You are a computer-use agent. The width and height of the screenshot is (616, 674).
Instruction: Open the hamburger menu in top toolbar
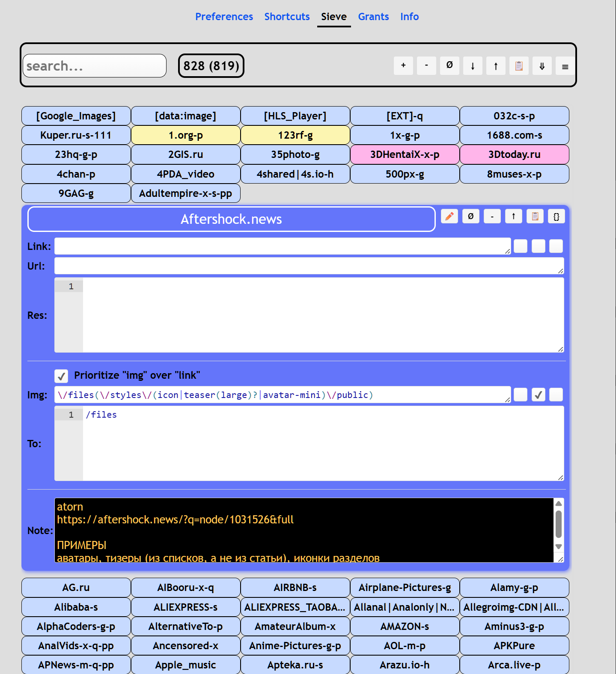click(x=565, y=65)
